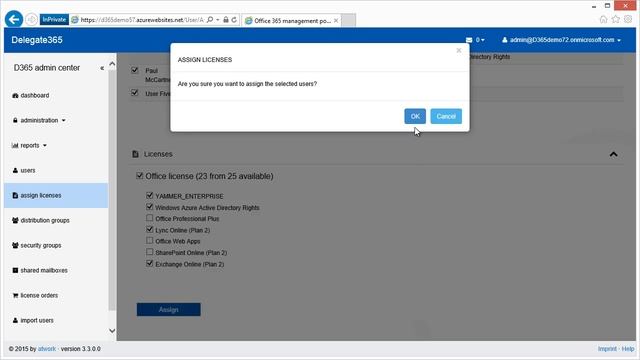Click the administration lock icon
This screenshot has height=360, width=640.
click(15, 120)
